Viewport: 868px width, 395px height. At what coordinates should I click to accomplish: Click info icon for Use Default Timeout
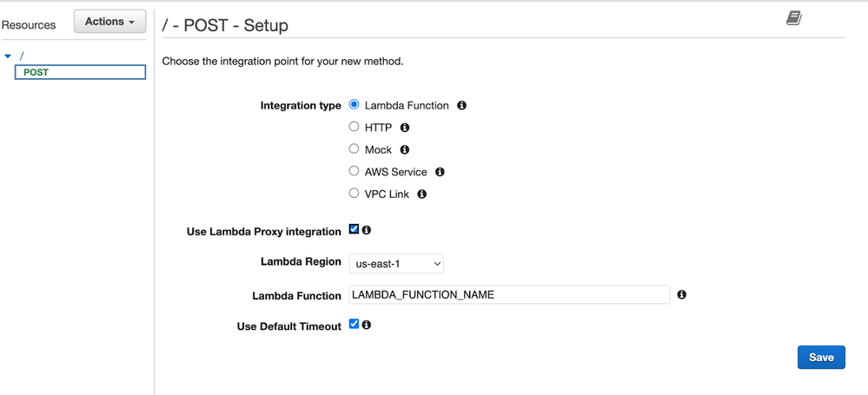(x=367, y=325)
